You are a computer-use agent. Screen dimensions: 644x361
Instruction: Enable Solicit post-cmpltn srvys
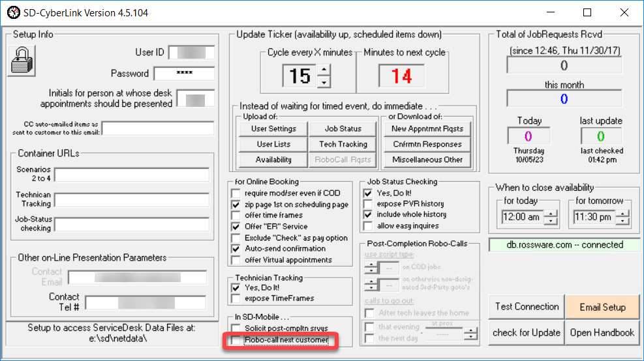pyautogui.click(x=236, y=328)
